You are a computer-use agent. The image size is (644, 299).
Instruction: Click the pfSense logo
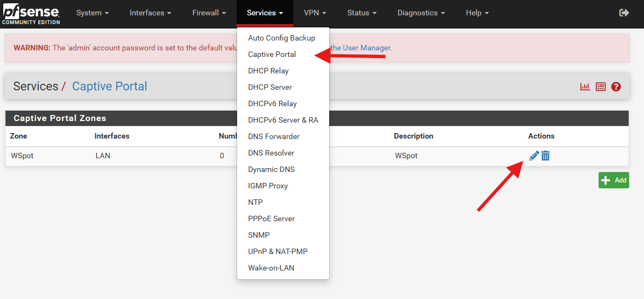[30, 13]
